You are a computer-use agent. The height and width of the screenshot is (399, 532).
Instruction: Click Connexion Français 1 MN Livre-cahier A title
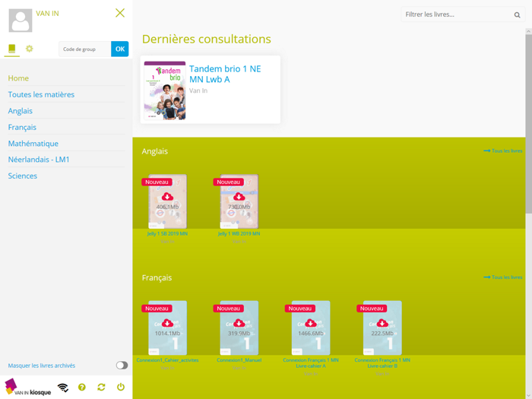[x=310, y=363]
